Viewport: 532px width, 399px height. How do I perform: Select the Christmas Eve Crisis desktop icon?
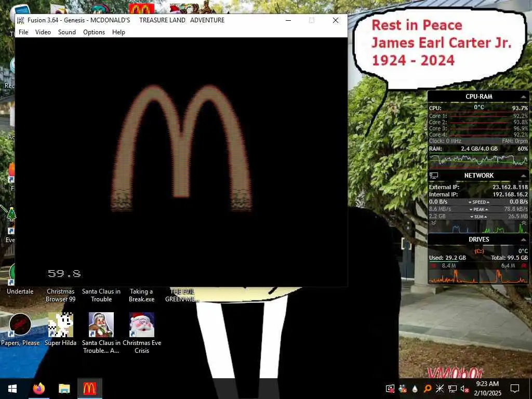pyautogui.click(x=142, y=325)
